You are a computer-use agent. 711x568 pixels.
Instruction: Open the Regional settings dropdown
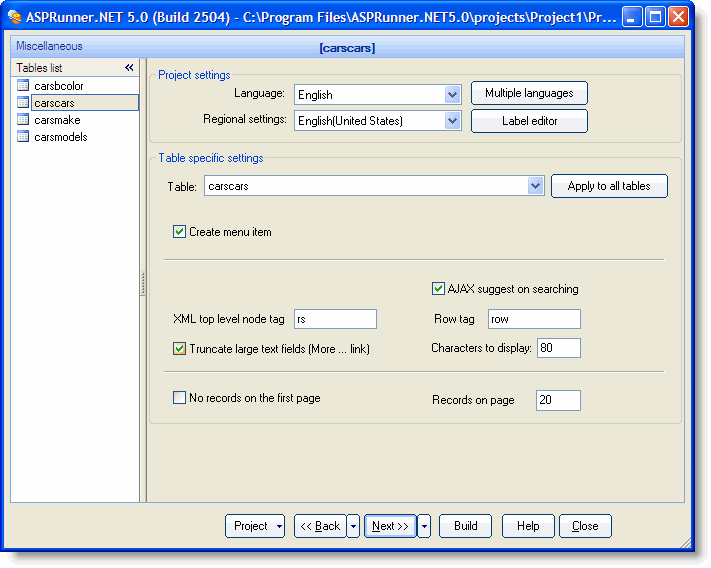pyautogui.click(x=452, y=121)
